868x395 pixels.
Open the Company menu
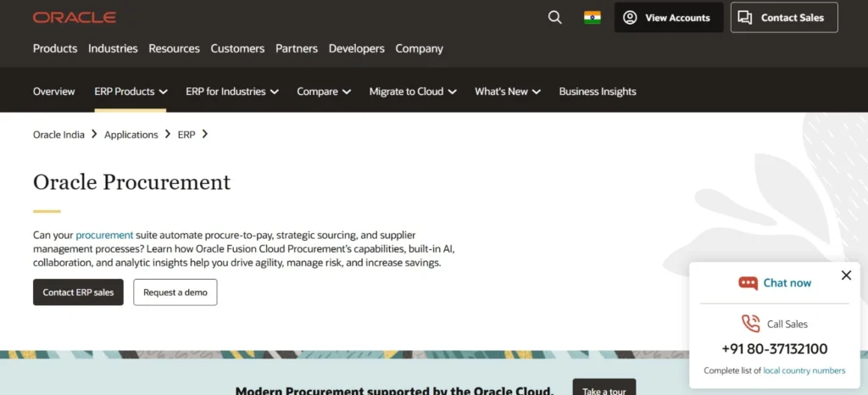click(x=419, y=48)
